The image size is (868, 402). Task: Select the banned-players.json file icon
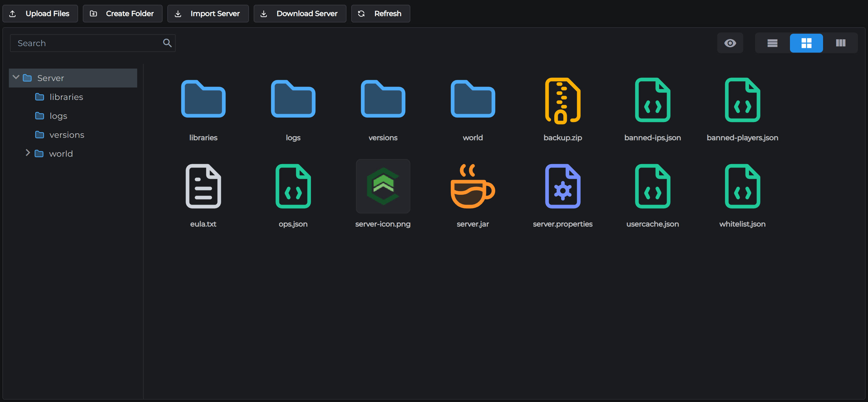pyautogui.click(x=742, y=100)
